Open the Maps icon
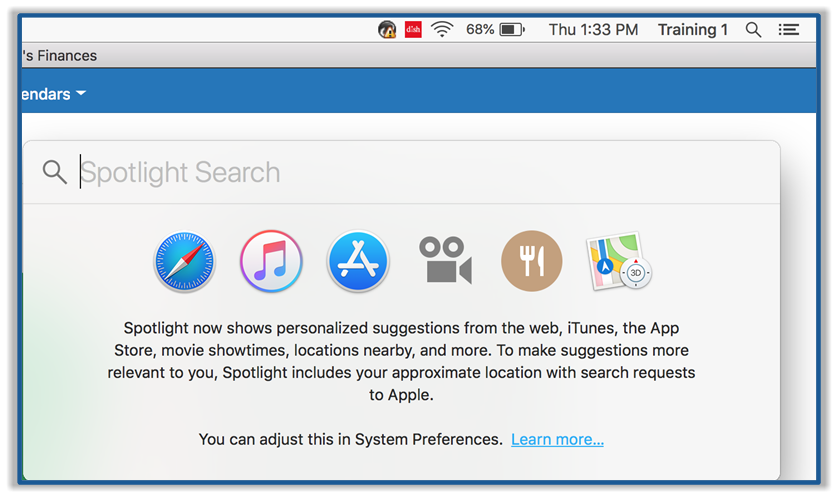This screenshot has height=498, width=837. (x=619, y=261)
